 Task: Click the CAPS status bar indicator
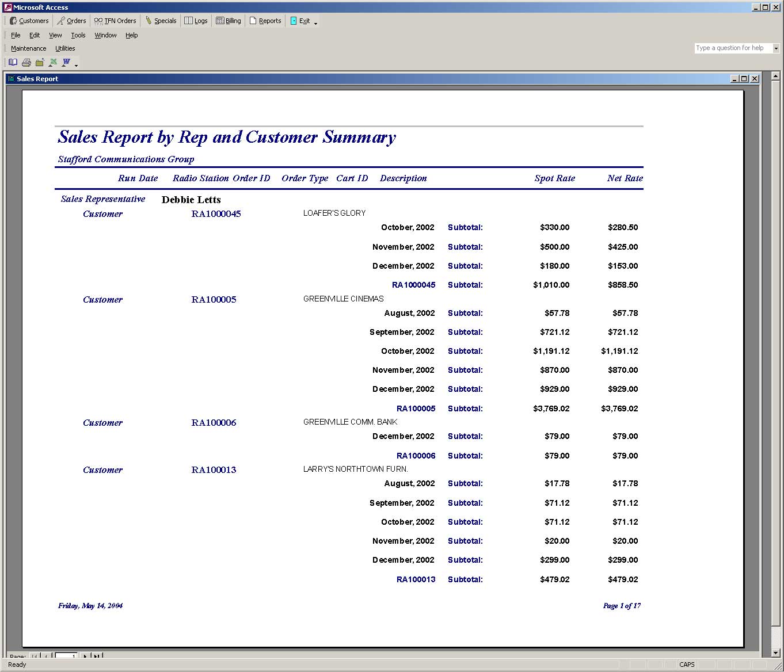pyautogui.click(x=687, y=665)
